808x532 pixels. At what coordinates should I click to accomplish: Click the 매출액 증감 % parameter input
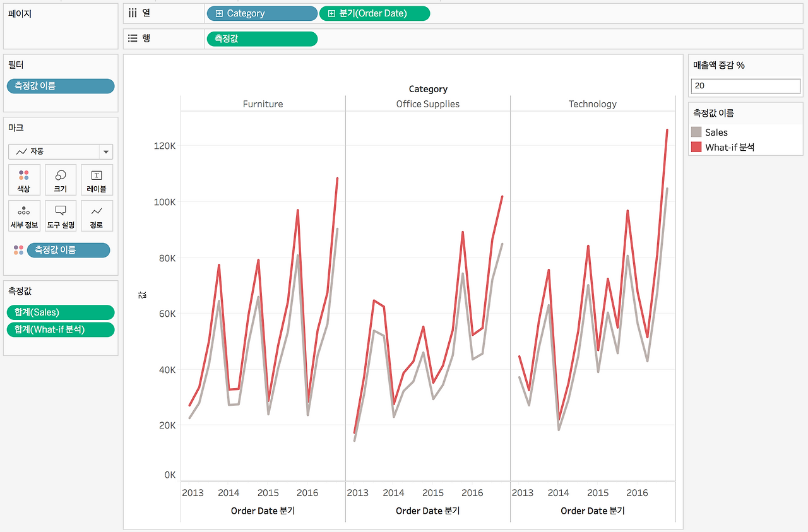click(746, 86)
